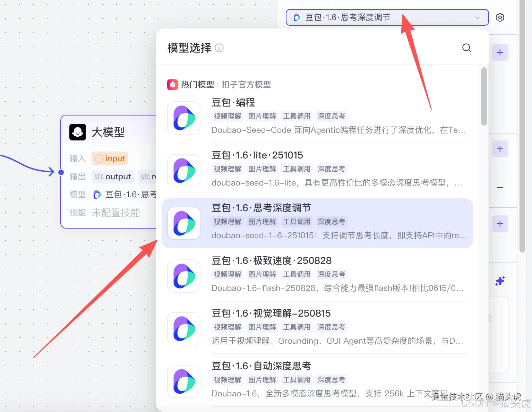Click the 豆包·编程 model logo icon

[184, 118]
